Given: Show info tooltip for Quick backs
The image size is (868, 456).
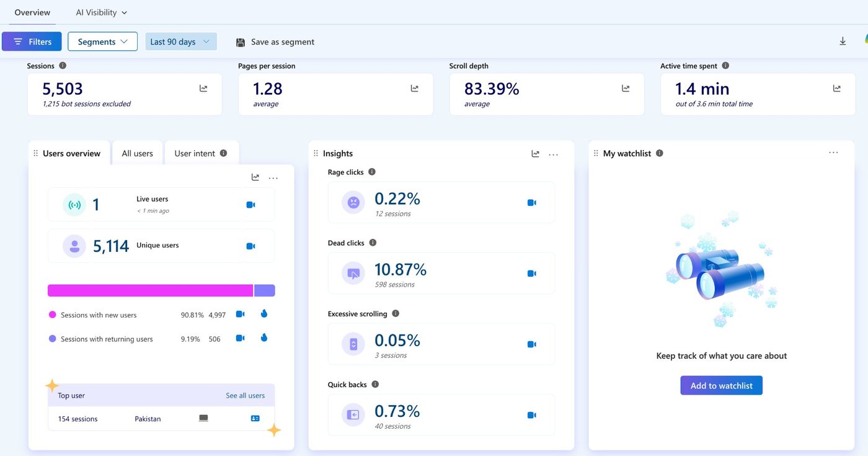Looking at the screenshot, I should point(375,385).
